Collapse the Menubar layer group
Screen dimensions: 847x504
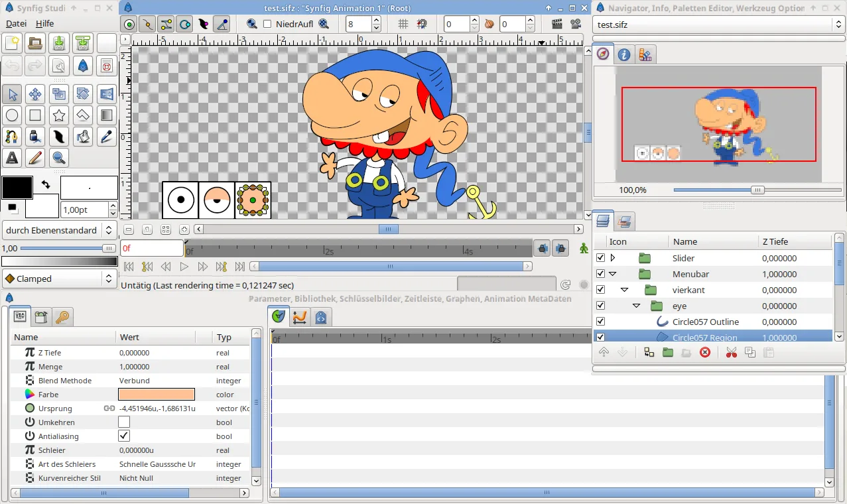coord(613,274)
